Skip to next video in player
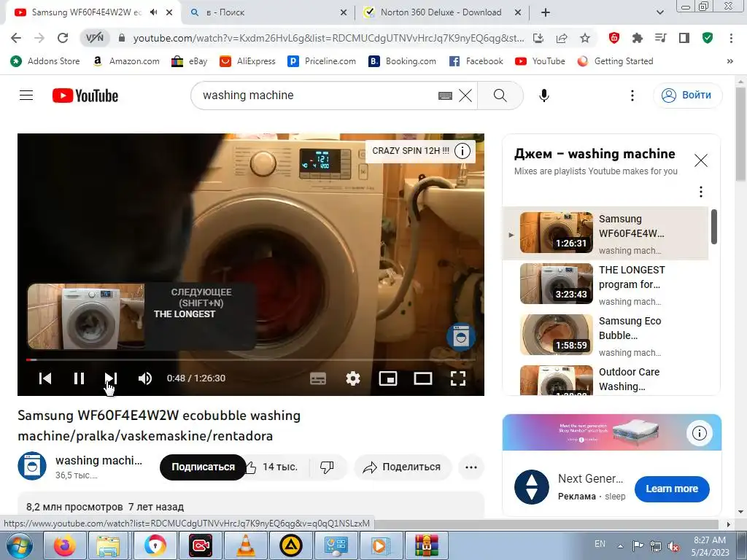 pyautogui.click(x=111, y=378)
